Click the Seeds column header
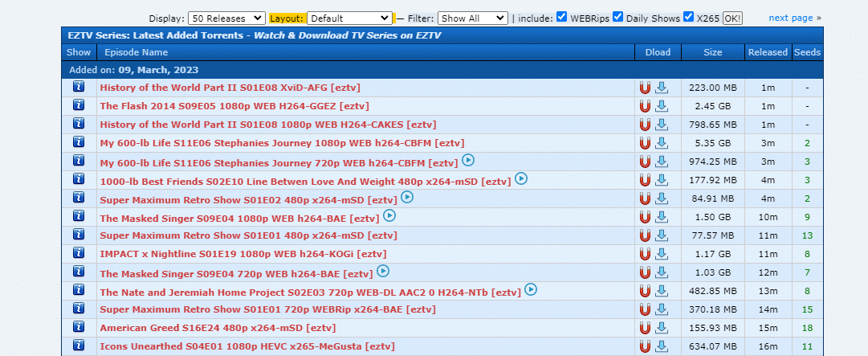The width and height of the screenshot is (868, 356). (x=808, y=52)
